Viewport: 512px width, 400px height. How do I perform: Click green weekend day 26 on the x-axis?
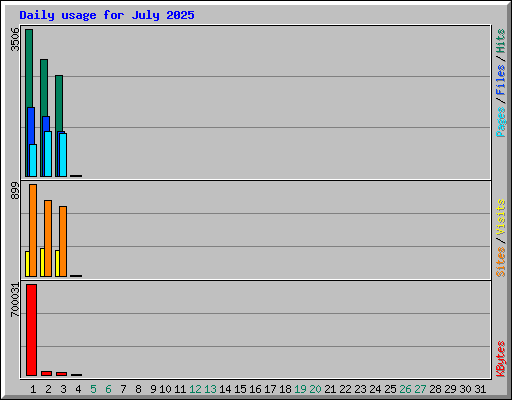405,389
